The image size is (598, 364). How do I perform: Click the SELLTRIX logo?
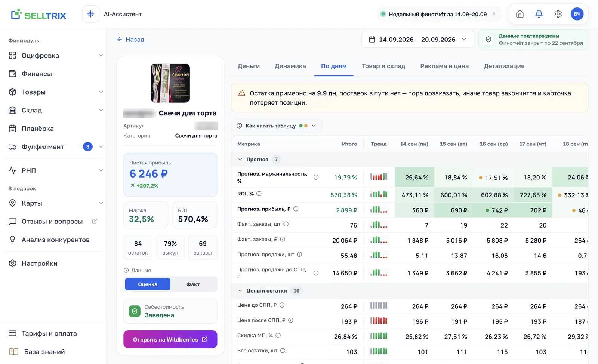(x=38, y=15)
